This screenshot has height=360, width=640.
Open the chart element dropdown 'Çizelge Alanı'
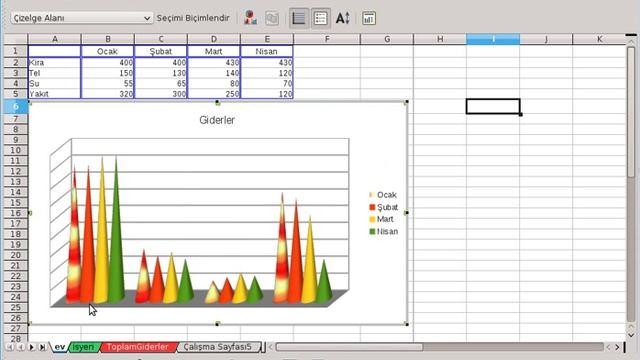click(x=82, y=18)
